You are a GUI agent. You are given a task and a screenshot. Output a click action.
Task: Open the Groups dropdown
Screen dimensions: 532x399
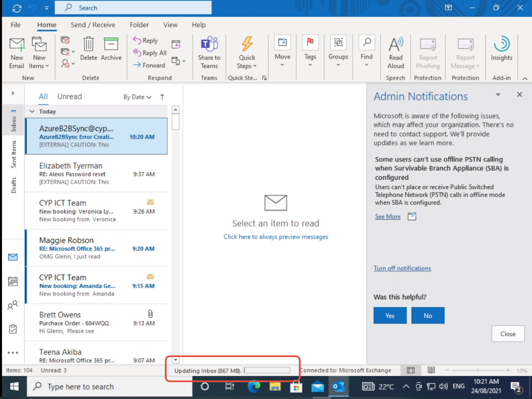(338, 51)
